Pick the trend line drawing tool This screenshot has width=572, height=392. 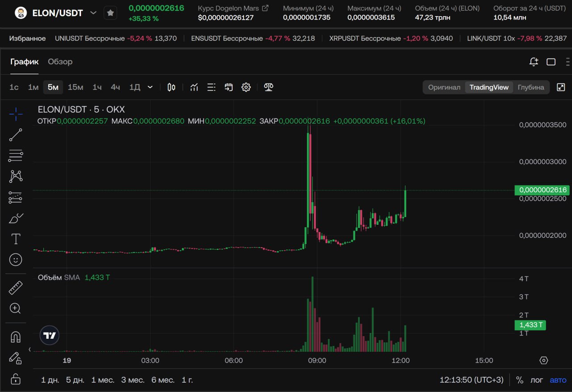(x=16, y=135)
